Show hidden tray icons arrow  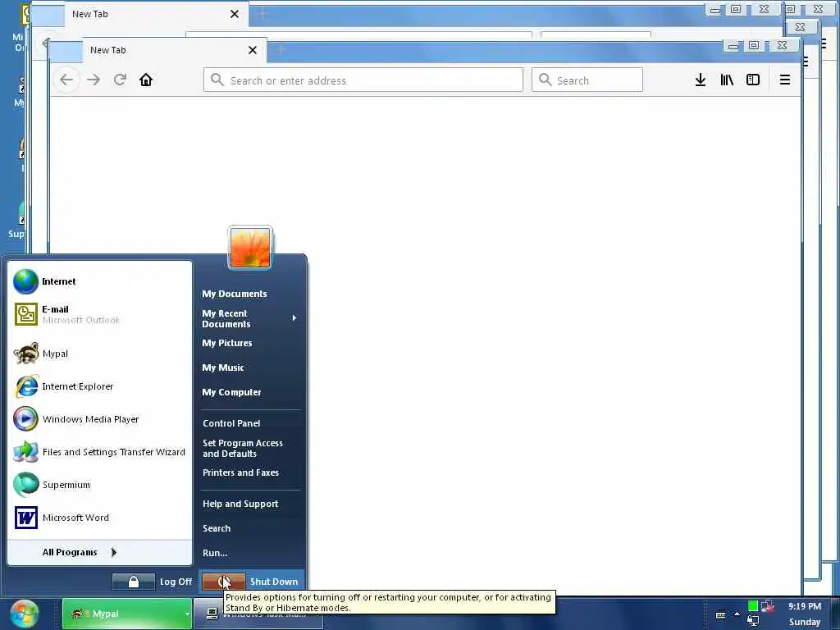click(737, 614)
